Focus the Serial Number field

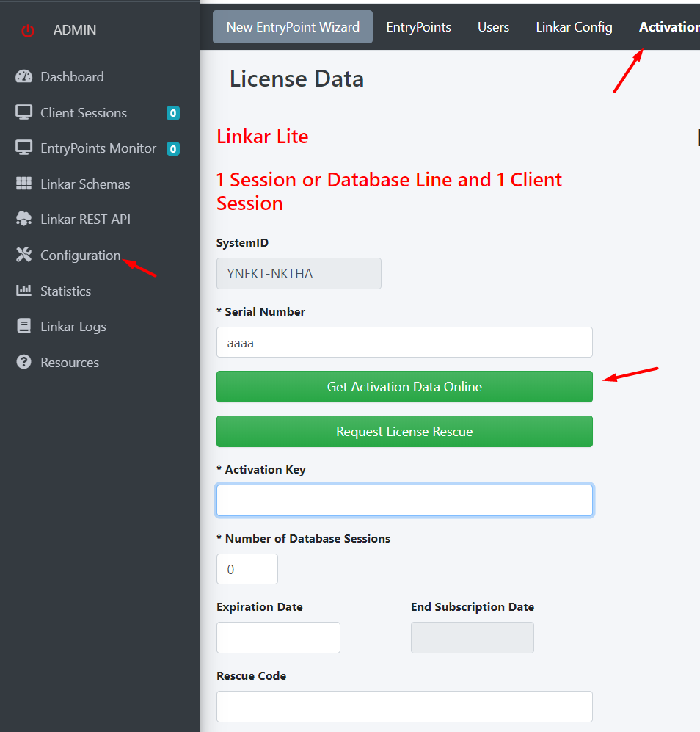404,342
